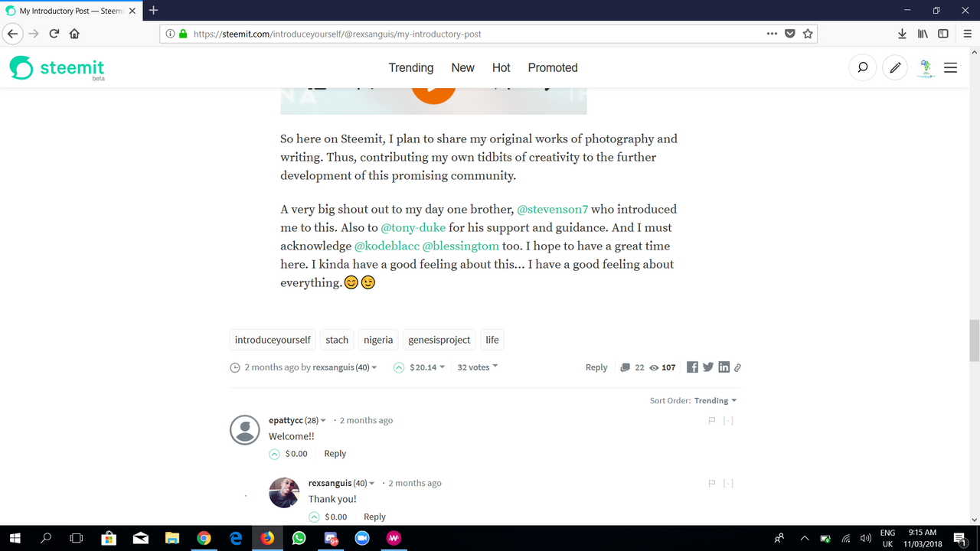This screenshot has width=980, height=551.
Task: Select the nigeria tag
Action: click(378, 340)
